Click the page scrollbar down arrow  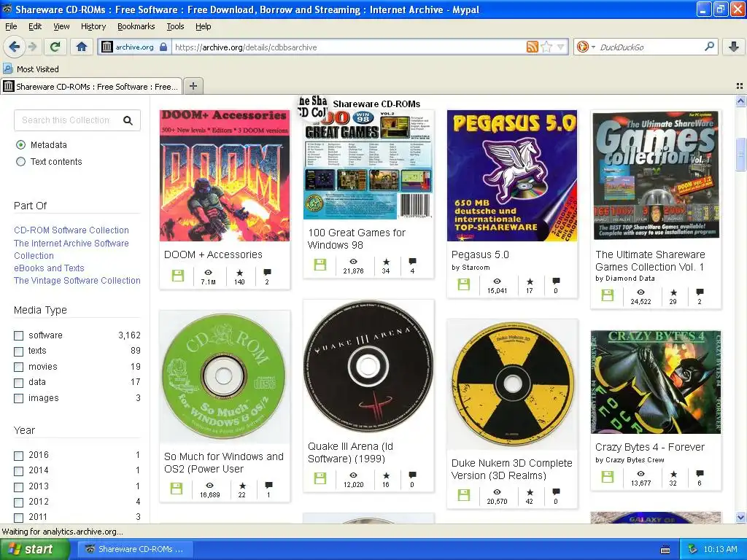[x=740, y=517]
